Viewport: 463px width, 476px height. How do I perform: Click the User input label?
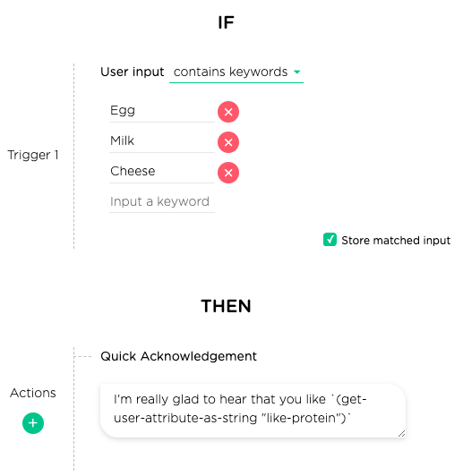133,72
